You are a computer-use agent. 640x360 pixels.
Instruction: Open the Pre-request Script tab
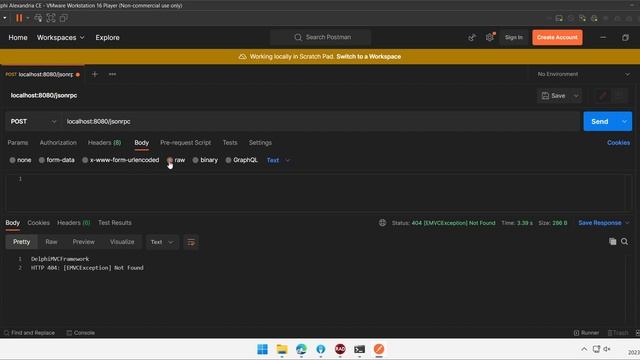pos(186,142)
